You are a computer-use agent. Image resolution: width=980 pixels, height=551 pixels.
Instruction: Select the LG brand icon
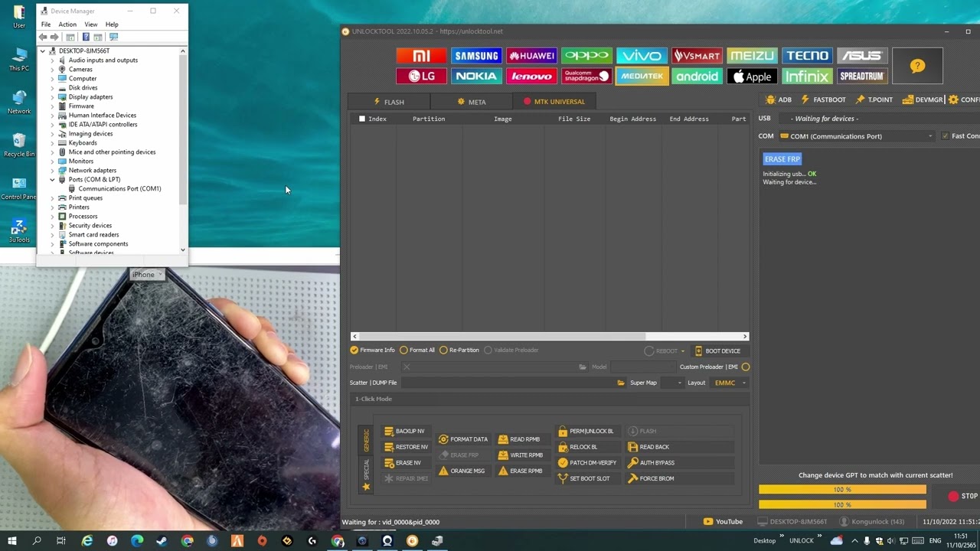pos(421,76)
